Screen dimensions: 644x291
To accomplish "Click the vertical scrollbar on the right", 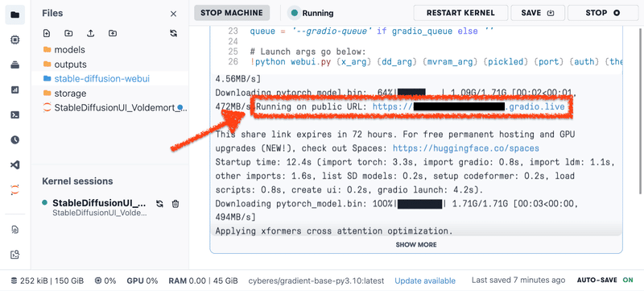I will (x=641, y=111).
